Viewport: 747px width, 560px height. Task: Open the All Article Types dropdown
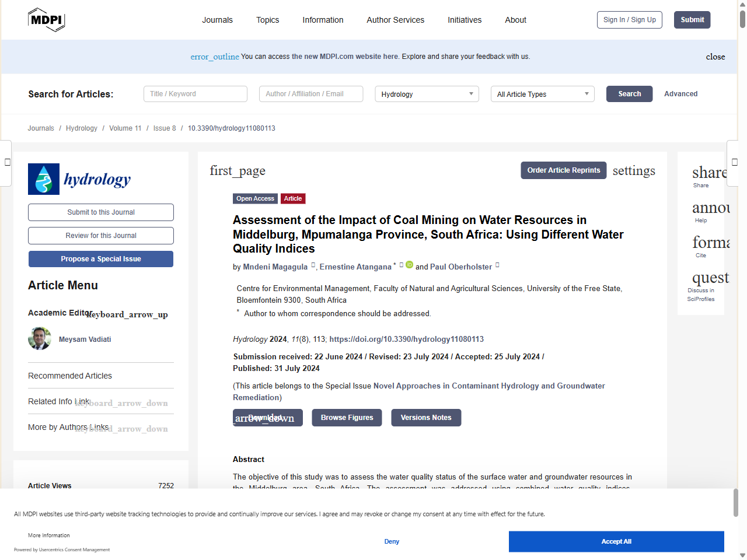(542, 94)
